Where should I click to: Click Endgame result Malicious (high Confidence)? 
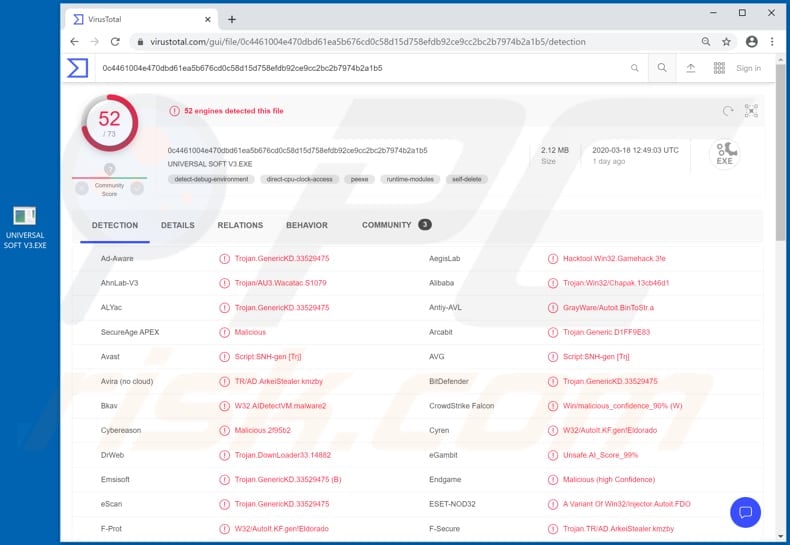[x=609, y=480]
